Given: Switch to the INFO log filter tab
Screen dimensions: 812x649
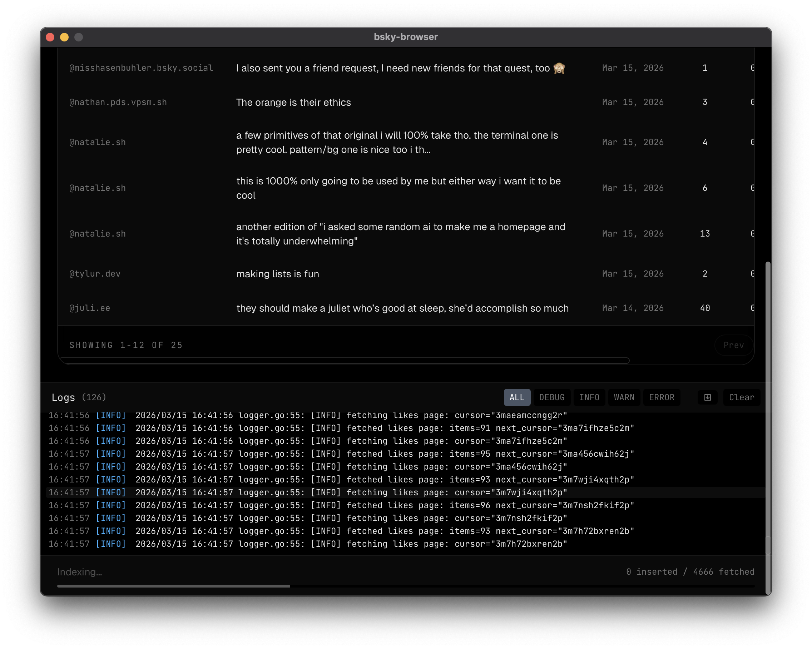Looking at the screenshot, I should (x=589, y=397).
